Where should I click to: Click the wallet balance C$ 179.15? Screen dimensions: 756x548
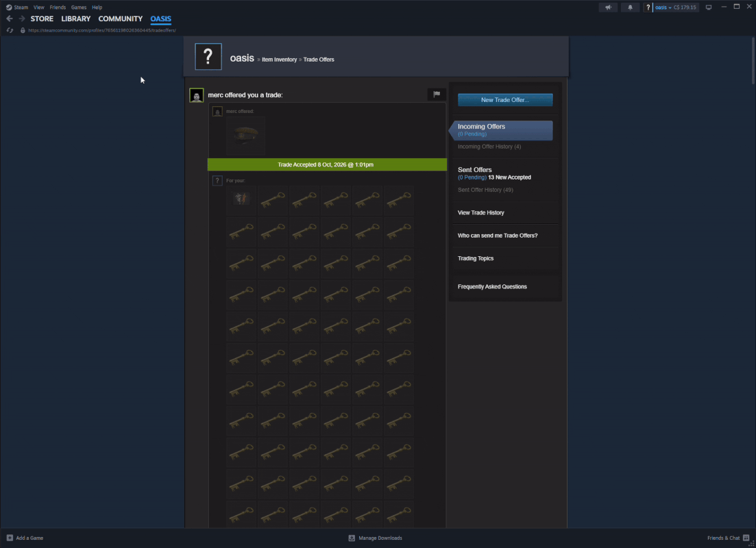click(x=685, y=8)
